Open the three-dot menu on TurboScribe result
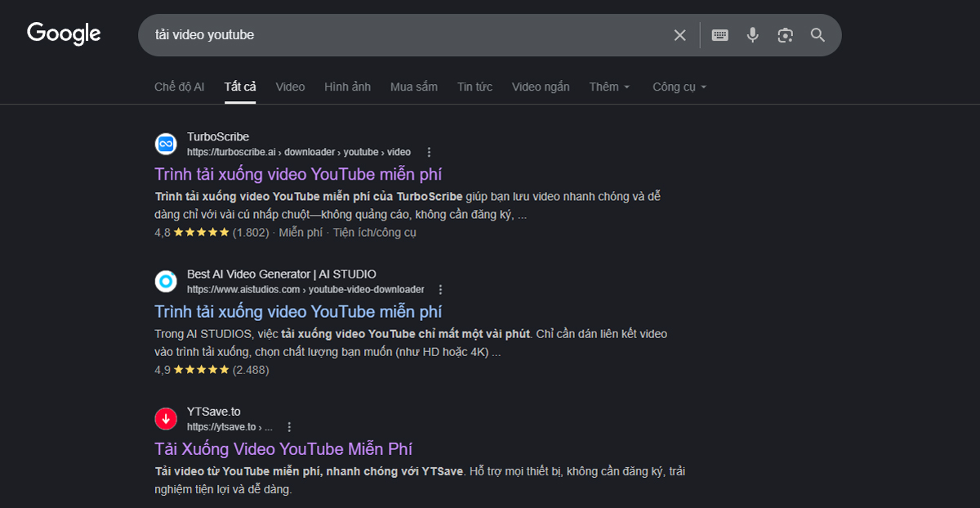The image size is (980, 508). point(429,151)
